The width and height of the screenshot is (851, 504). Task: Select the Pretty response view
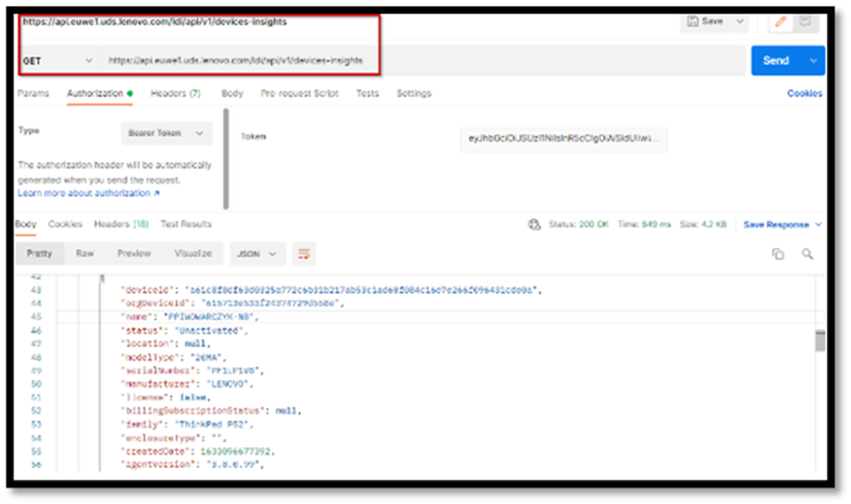point(39,253)
